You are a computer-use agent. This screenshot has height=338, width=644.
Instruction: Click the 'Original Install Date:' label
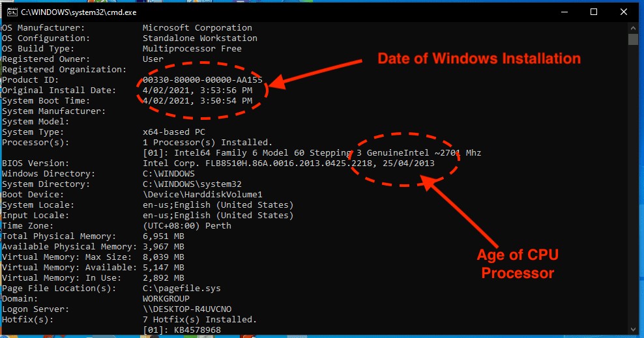pyautogui.click(x=59, y=91)
